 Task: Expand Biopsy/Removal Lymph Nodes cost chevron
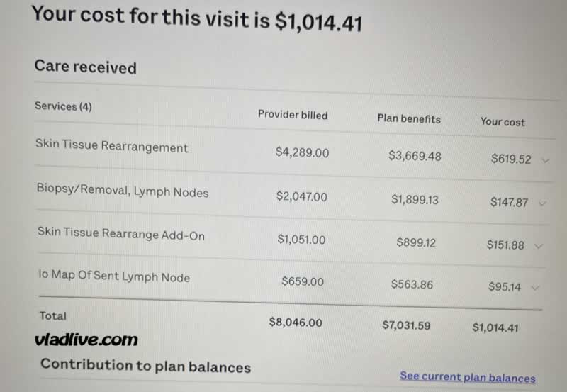coord(542,203)
